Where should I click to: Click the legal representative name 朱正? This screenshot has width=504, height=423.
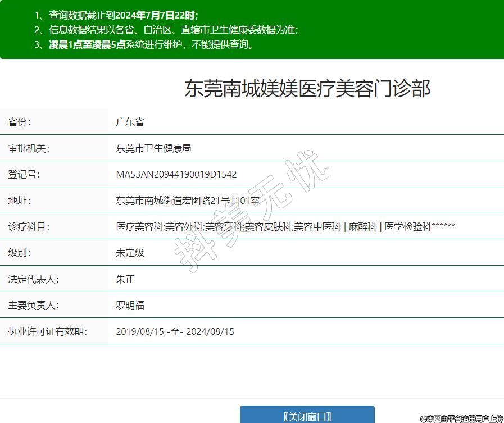click(x=125, y=279)
